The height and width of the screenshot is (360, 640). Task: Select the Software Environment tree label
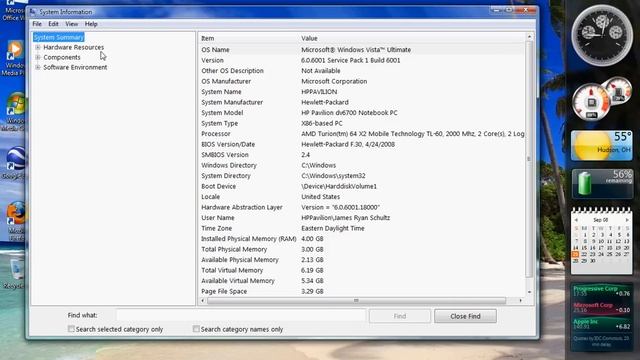[x=75, y=67]
